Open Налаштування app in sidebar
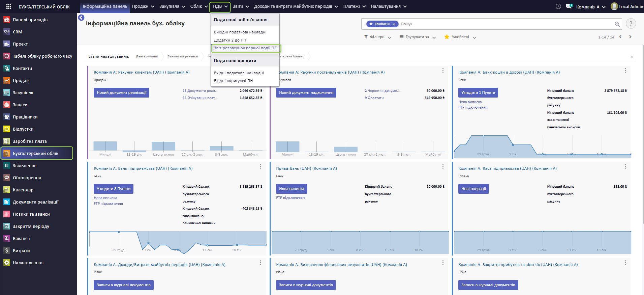The image size is (644, 295). (x=28, y=263)
